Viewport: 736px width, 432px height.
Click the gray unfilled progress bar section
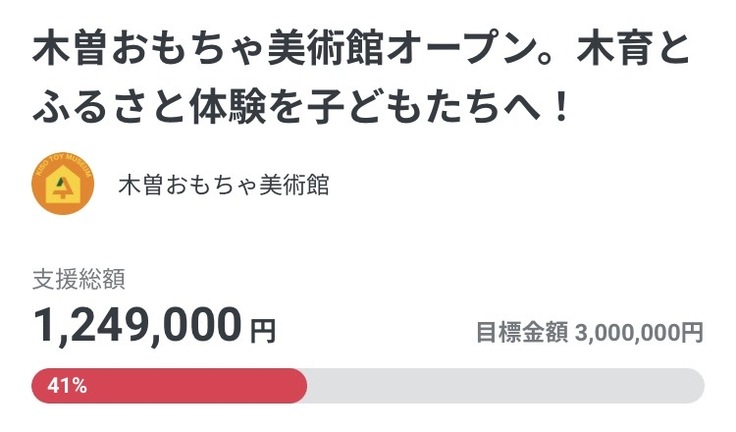coord(500,386)
